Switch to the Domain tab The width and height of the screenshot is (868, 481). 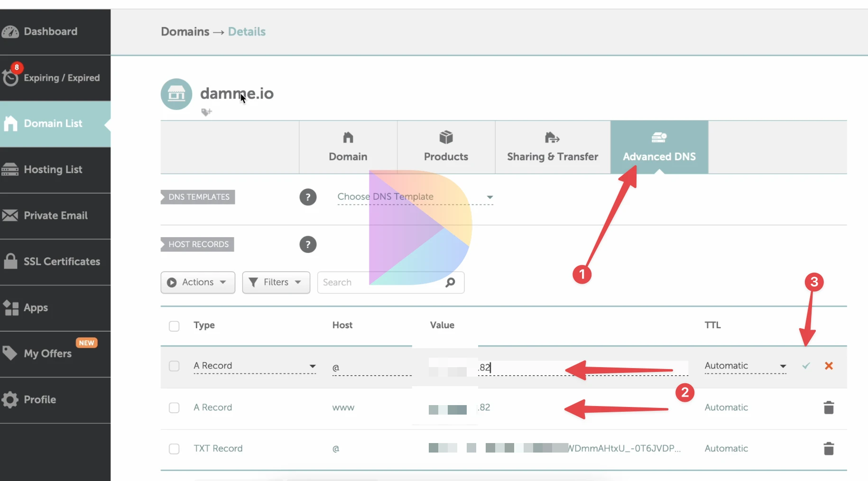348,147
